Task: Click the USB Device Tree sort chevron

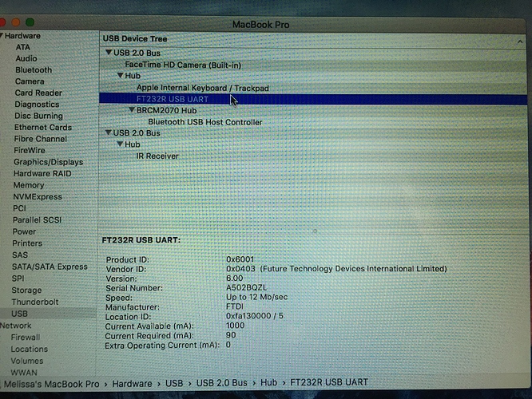Action: 520,41
